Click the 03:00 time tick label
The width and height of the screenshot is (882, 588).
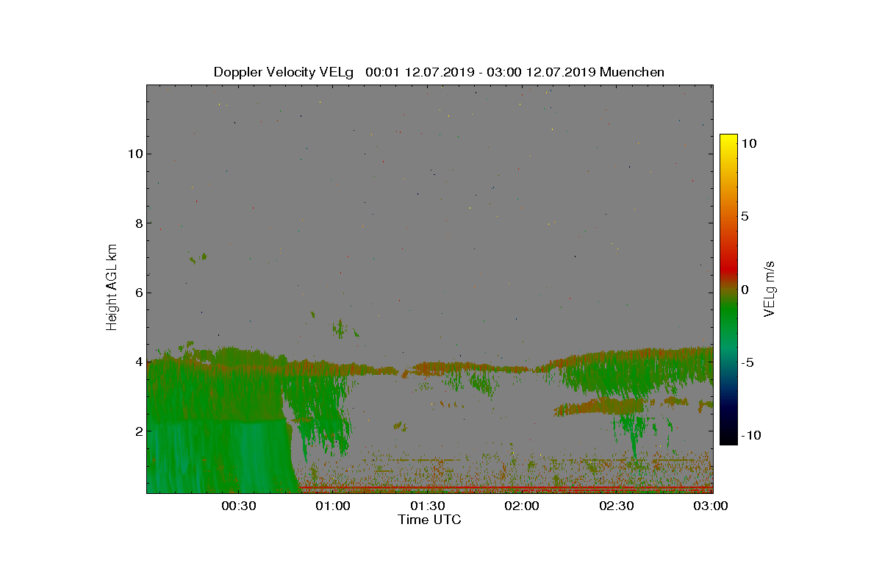[711, 506]
